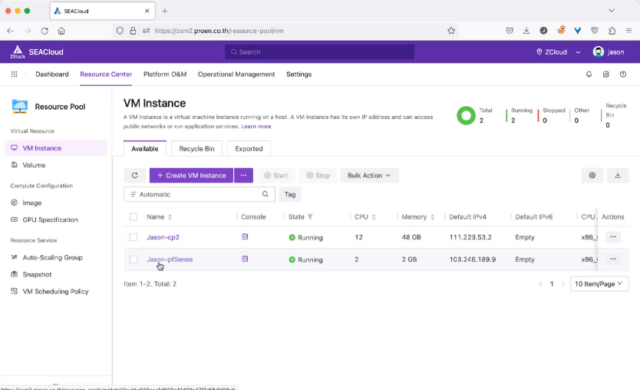Viewport: 640px width, 390px height.
Task: Open a new browser tab
Action: click(x=164, y=11)
